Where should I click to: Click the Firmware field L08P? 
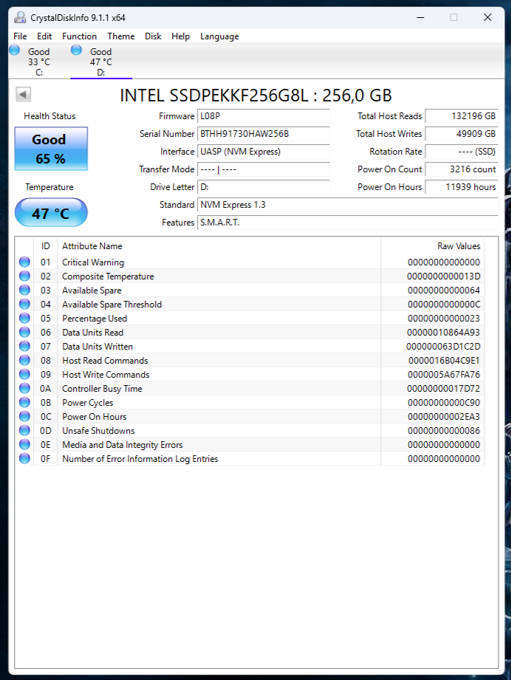(x=264, y=116)
